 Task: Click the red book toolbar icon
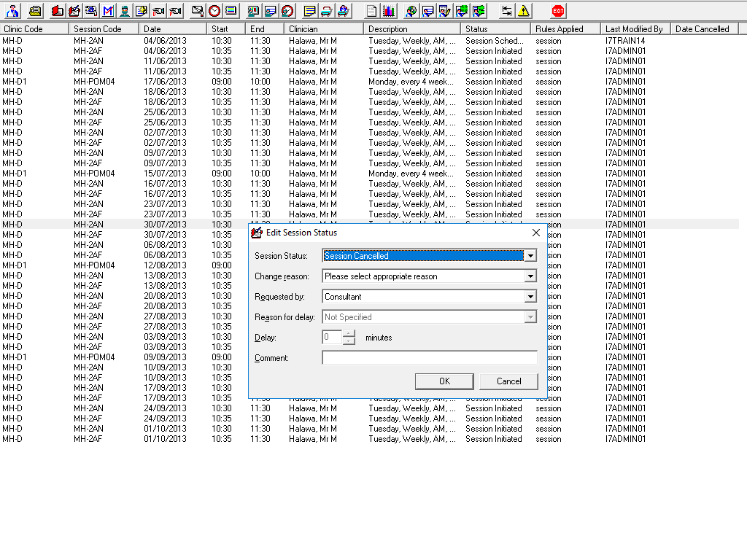(x=58, y=10)
